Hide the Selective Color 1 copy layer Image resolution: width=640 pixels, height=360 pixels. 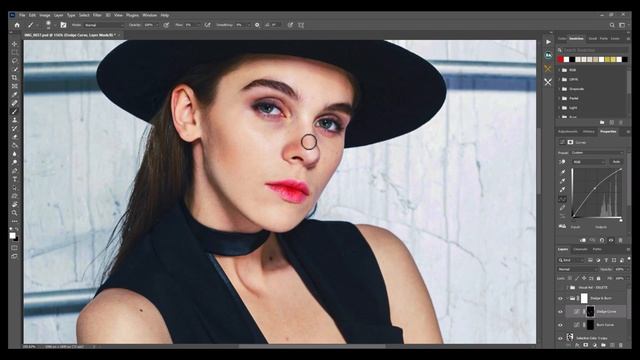click(x=560, y=338)
